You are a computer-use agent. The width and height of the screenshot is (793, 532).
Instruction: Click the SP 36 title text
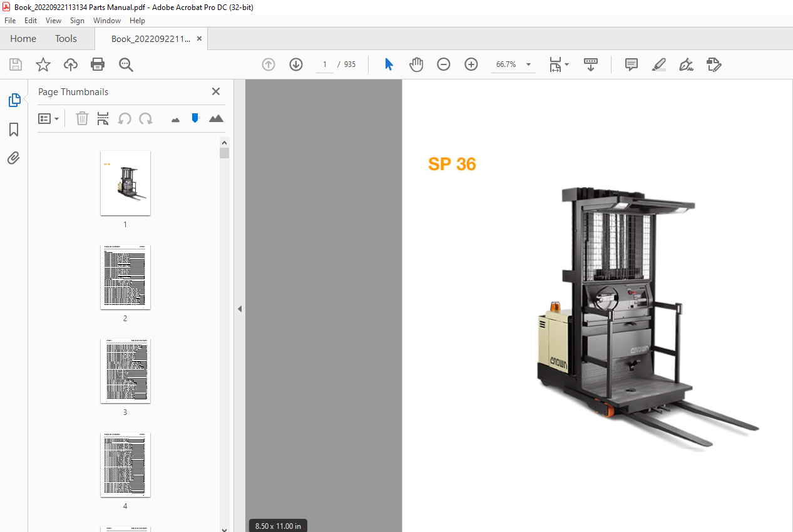(x=452, y=164)
